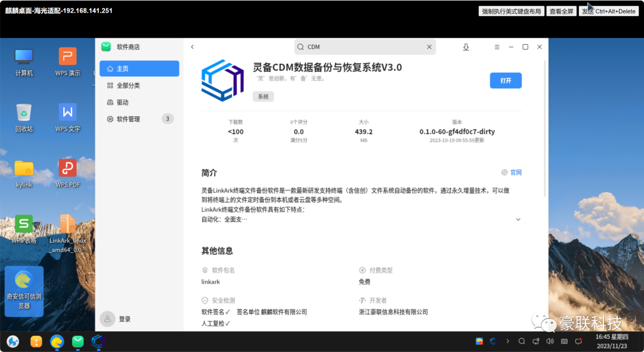Select 软件管理 in the sidebar

[139, 119]
